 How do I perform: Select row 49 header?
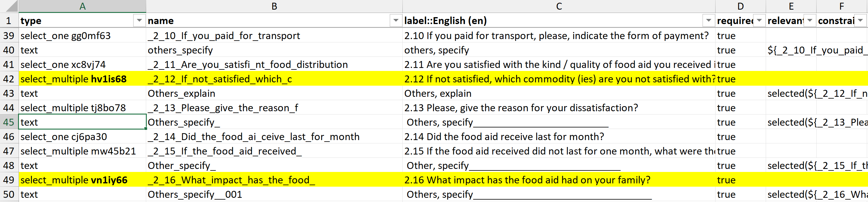(9, 180)
